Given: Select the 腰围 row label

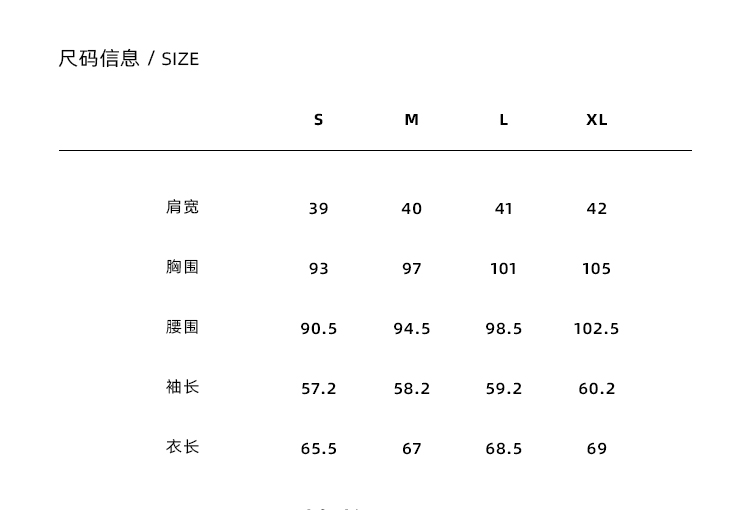Looking at the screenshot, I should pyautogui.click(x=182, y=327).
